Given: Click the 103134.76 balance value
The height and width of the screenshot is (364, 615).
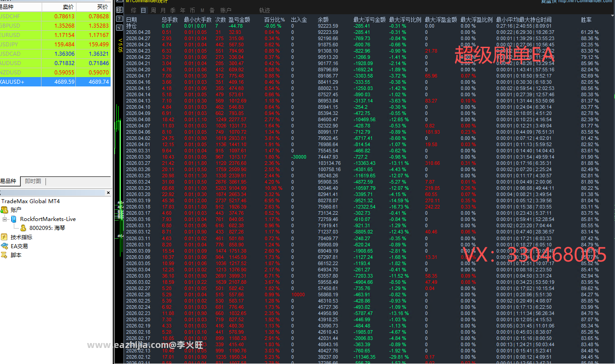Looking at the screenshot, I should tap(329, 163).
